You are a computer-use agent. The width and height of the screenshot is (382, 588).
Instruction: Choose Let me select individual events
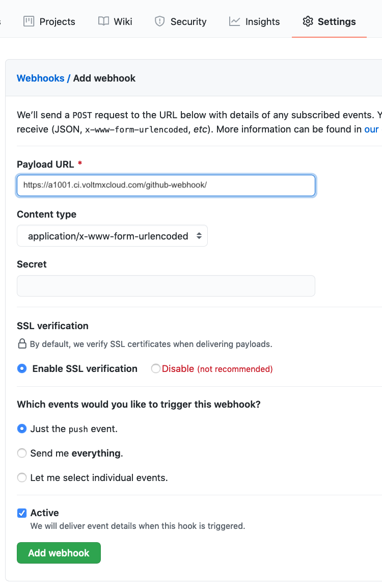pyautogui.click(x=22, y=477)
